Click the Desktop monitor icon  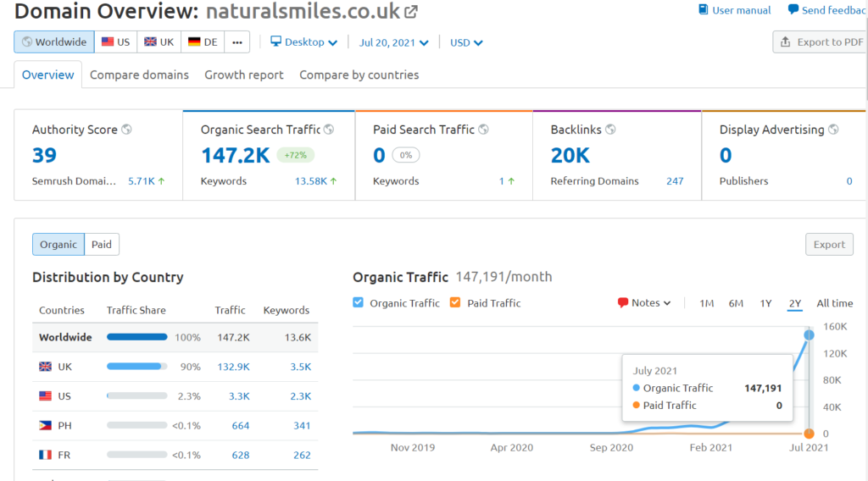[275, 41]
